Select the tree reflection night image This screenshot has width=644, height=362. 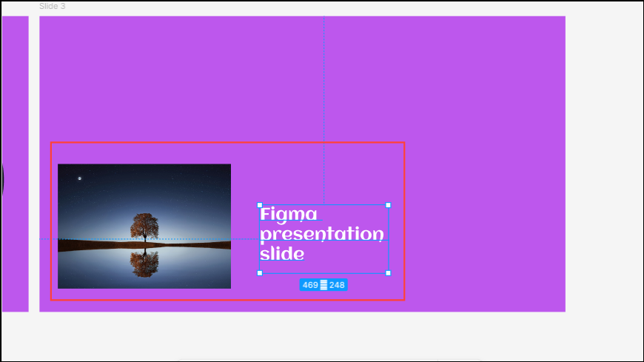144,226
